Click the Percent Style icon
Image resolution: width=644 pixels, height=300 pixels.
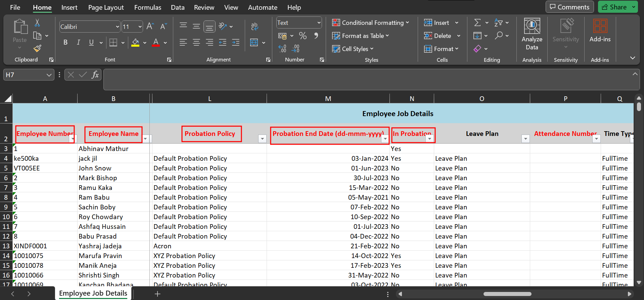coord(303,36)
